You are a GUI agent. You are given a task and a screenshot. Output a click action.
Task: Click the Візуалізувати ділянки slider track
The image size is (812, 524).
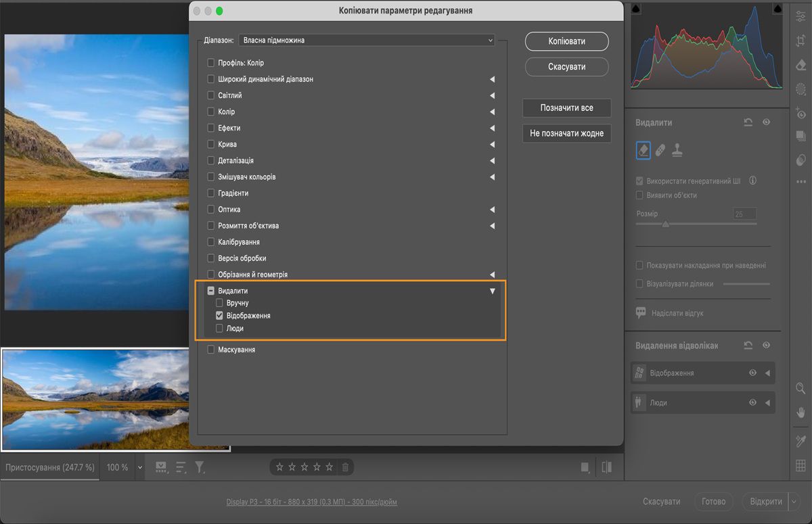[746, 284]
